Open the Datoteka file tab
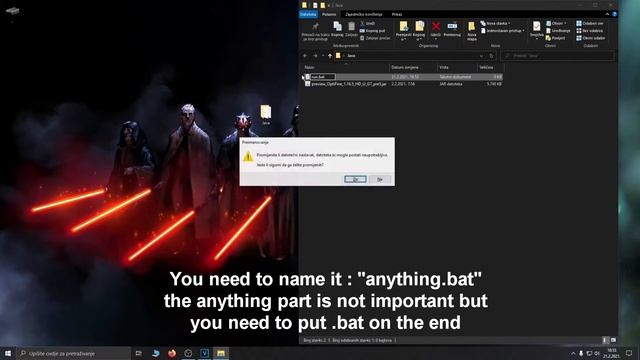This screenshot has width=640, height=360. tap(308, 14)
